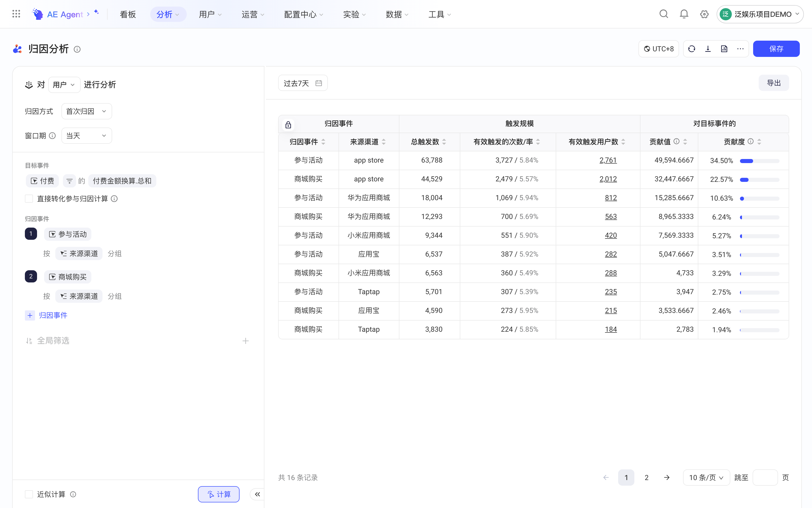812x508 pixels.
Task: Click the report chart icon in the toolbar
Action: pos(724,49)
